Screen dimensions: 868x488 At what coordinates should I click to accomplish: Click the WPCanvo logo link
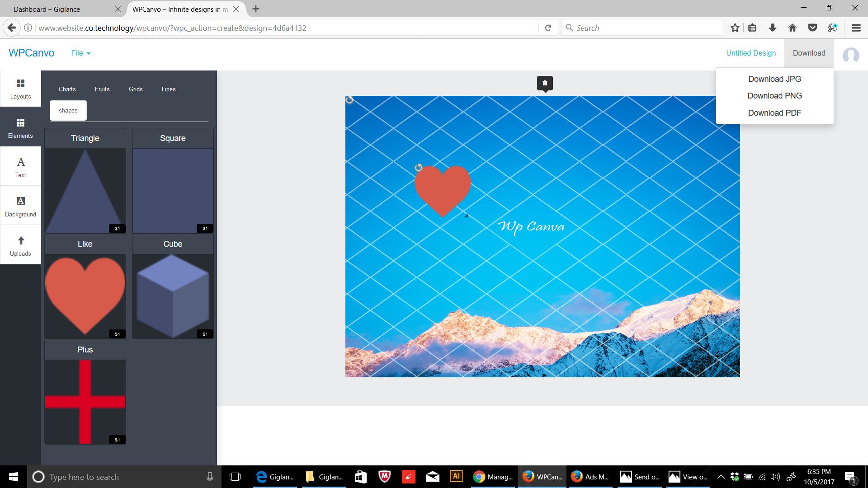click(31, 53)
